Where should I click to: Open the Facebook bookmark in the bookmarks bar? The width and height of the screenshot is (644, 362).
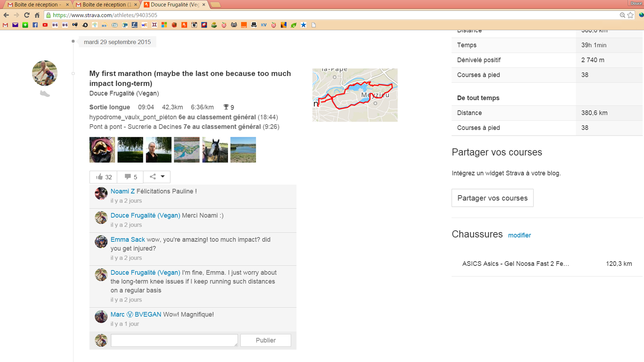point(35,25)
